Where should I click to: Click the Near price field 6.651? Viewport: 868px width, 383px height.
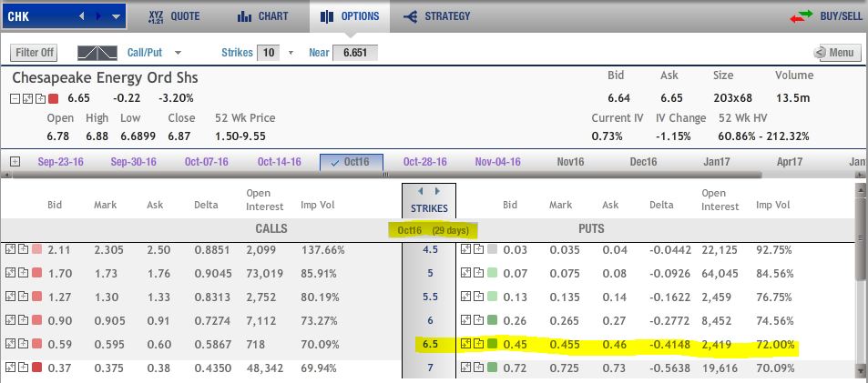tap(355, 53)
